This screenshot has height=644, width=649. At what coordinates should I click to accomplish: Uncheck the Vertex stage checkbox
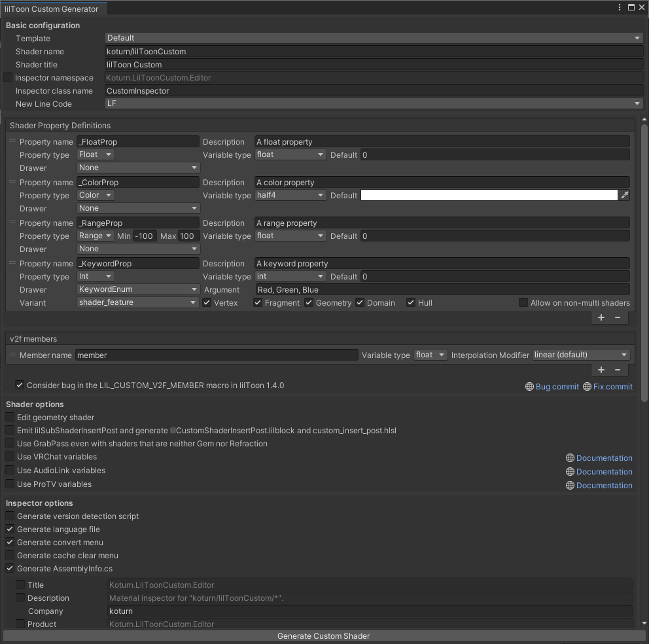[x=207, y=303]
